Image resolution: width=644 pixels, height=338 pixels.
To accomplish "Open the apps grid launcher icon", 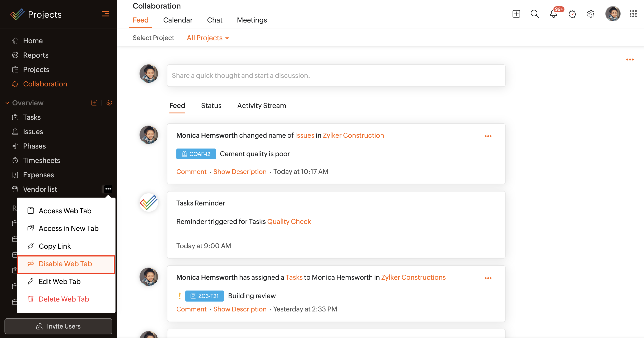I will pyautogui.click(x=633, y=14).
